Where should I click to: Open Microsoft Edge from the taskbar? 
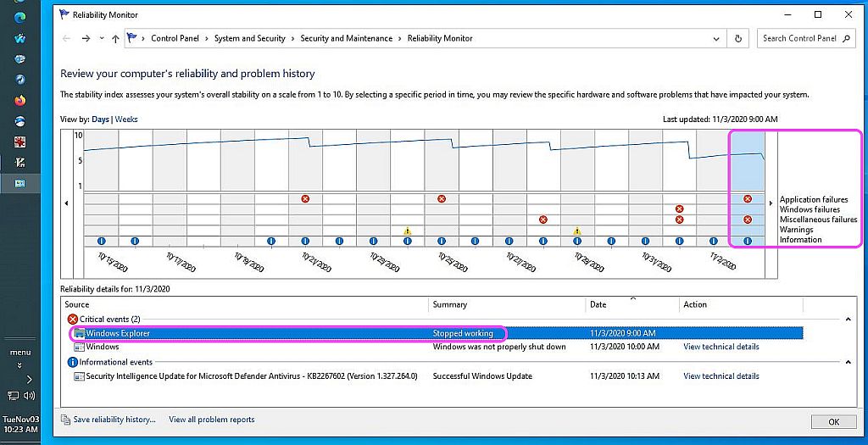tap(20, 18)
